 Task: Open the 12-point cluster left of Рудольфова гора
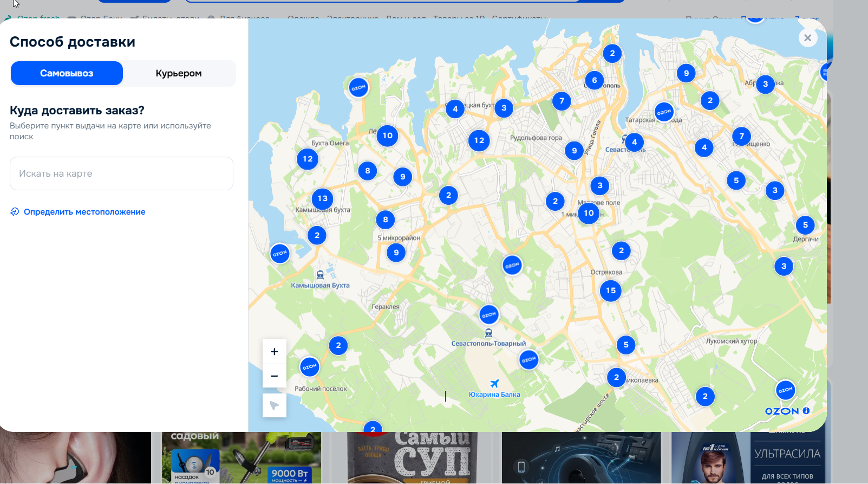[479, 140]
